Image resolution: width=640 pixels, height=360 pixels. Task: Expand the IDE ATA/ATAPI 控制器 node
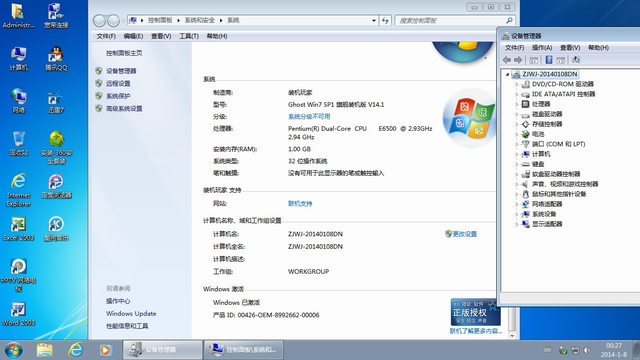point(516,94)
